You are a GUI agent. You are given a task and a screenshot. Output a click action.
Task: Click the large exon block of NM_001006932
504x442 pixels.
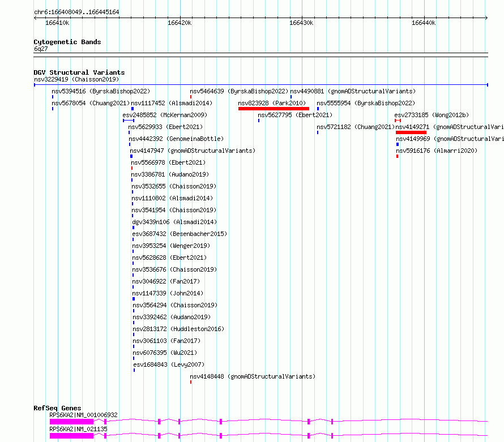72,422
